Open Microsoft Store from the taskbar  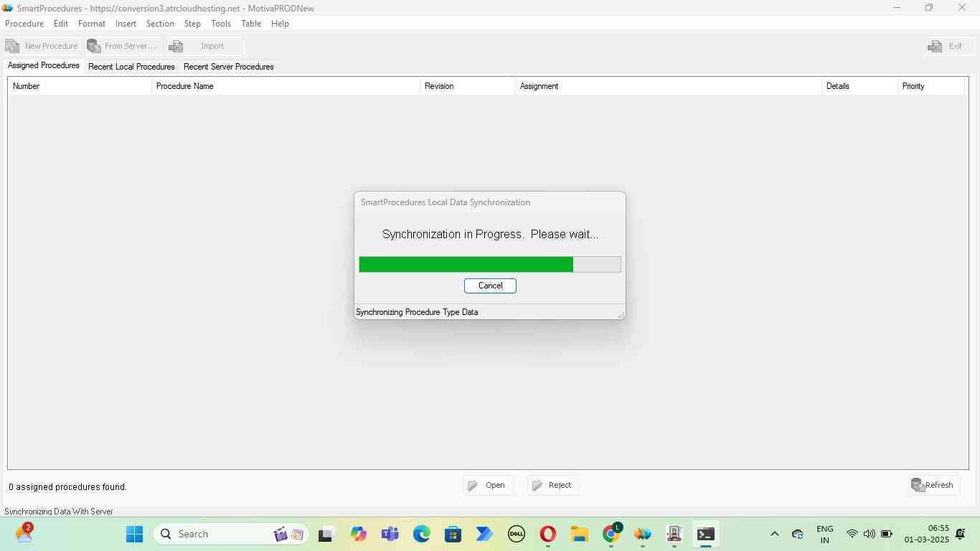click(453, 534)
